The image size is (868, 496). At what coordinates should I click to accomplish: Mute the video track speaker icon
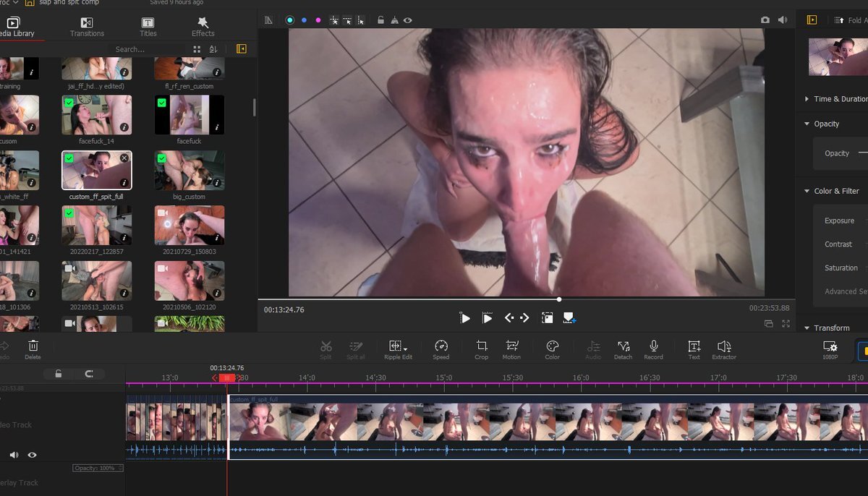pos(14,455)
